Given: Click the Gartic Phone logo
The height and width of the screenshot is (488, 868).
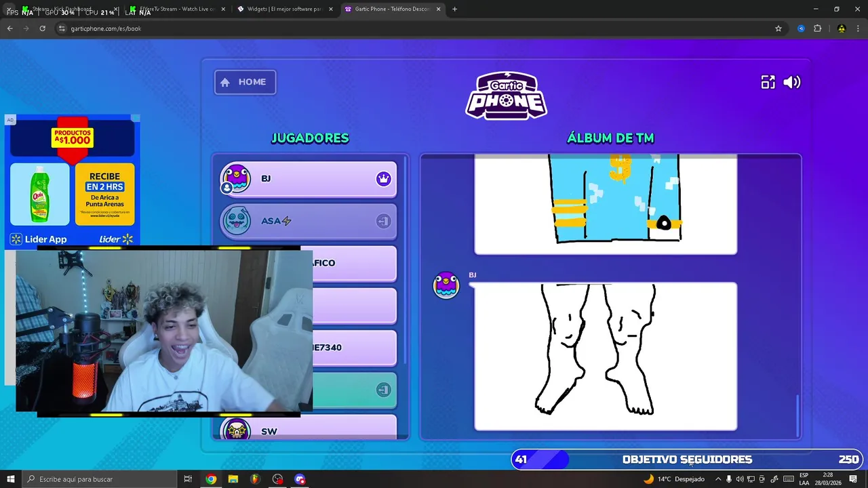Looking at the screenshot, I should [x=506, y=96].
